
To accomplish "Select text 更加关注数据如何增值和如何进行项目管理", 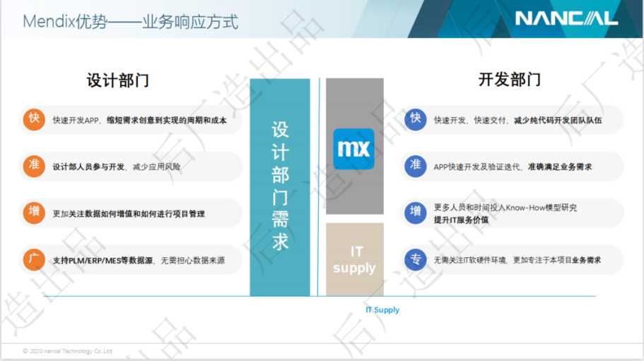I will [129, 214].
